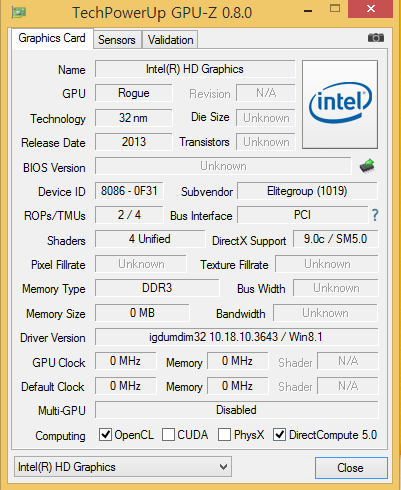Viewport: 401px width, 490px height.
Task: Click the Transistors Unknown field
Action: tap(266, 142)
